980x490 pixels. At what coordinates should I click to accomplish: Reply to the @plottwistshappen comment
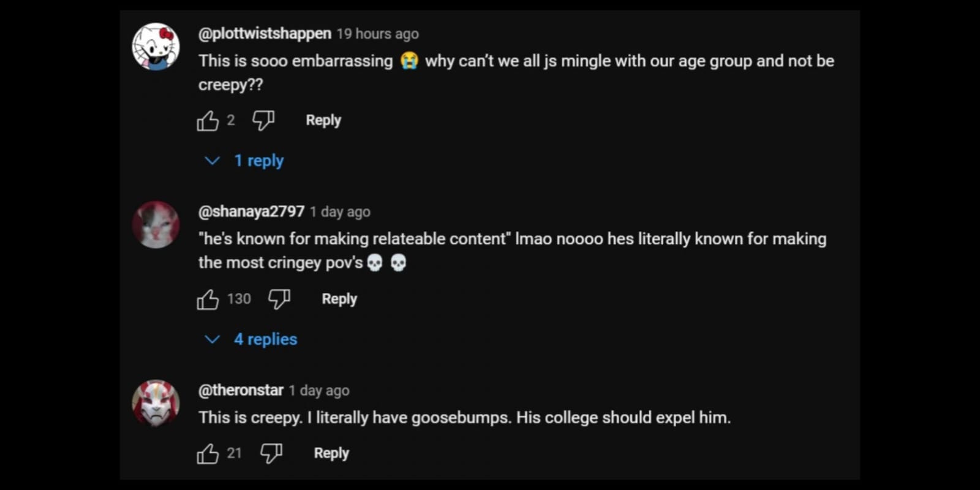tap(323, 121)
